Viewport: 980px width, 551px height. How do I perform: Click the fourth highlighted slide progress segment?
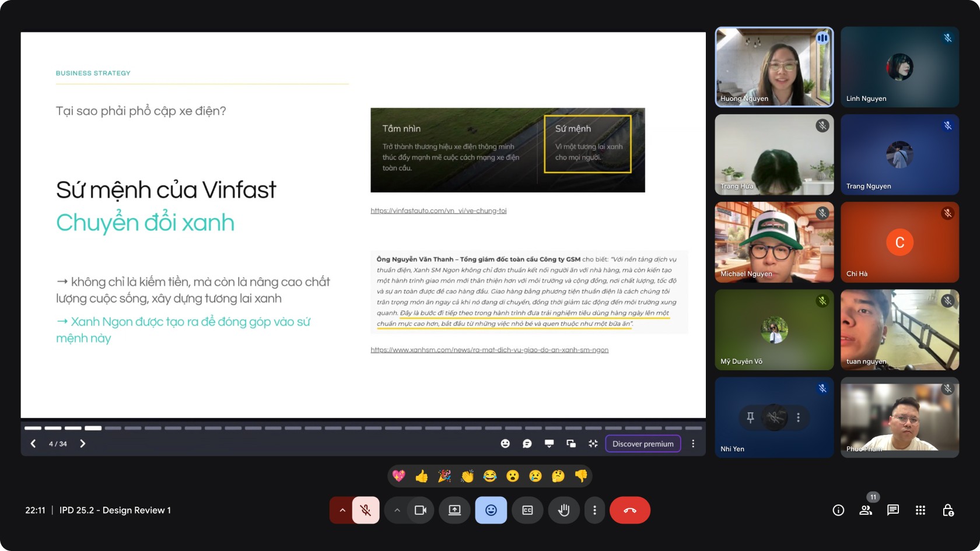point(93,428)
